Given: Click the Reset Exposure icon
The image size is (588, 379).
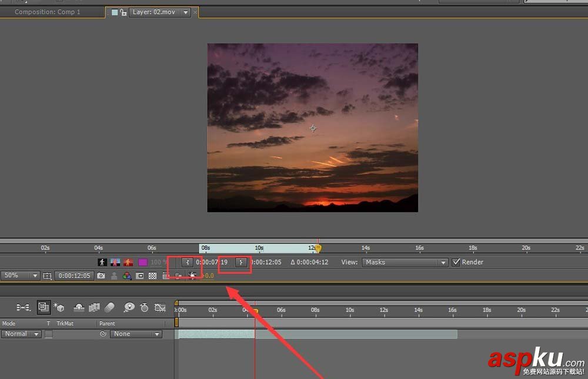Looking at the screenshot, I should click(192, 276).
